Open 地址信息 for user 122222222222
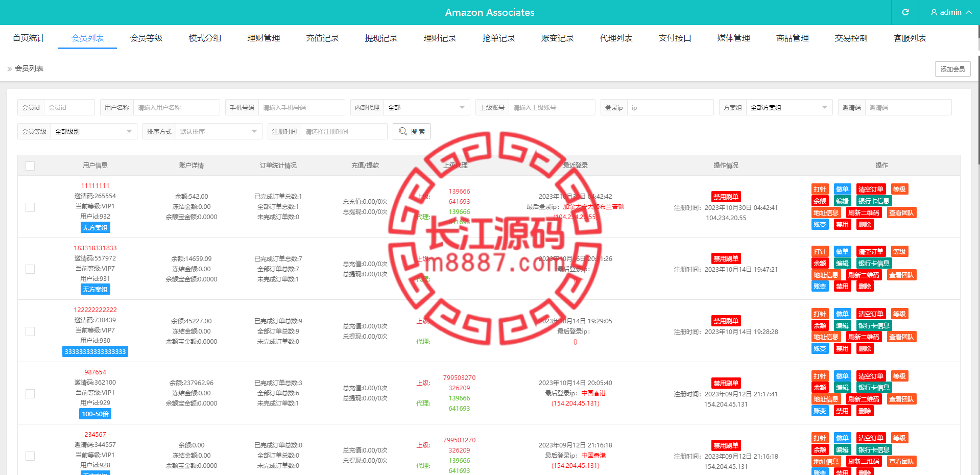 click(826, 337)
